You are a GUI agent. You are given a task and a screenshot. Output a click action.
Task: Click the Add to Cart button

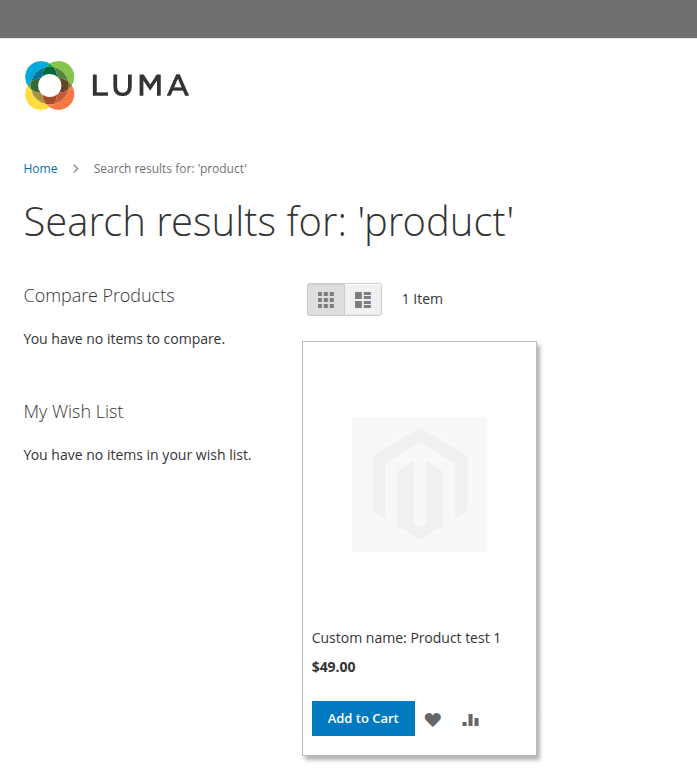tap(363, 718)
